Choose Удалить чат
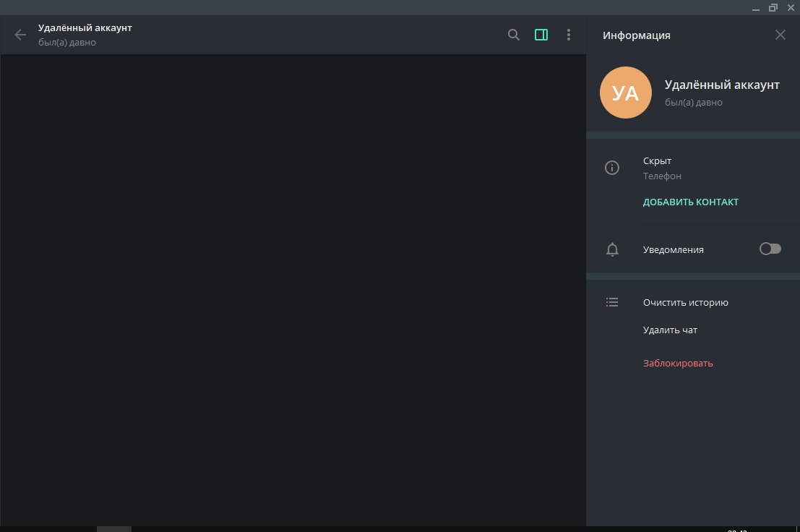The height and width of the screenshot is (532, 800). pyautogui.click(x=670, y=330)
